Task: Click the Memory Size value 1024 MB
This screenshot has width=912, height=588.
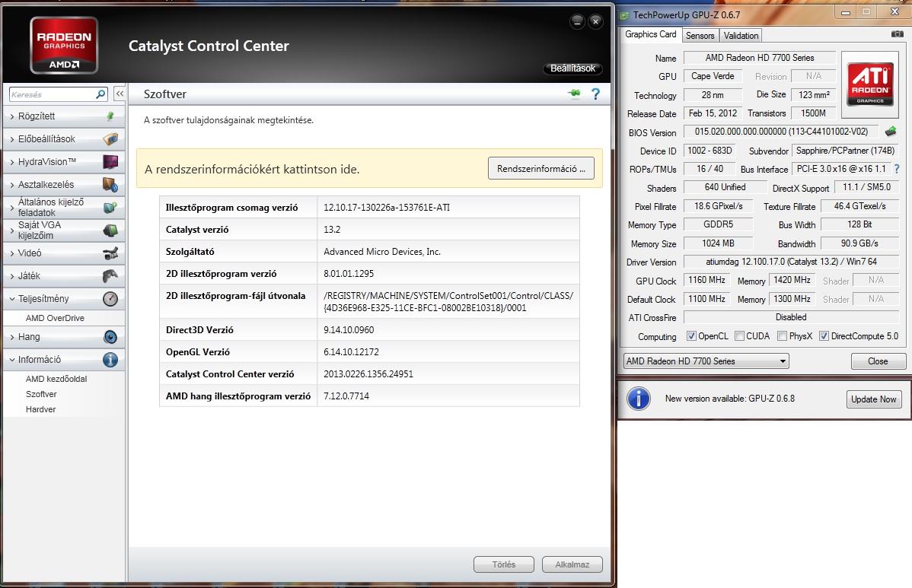Action: click(719, 243)
